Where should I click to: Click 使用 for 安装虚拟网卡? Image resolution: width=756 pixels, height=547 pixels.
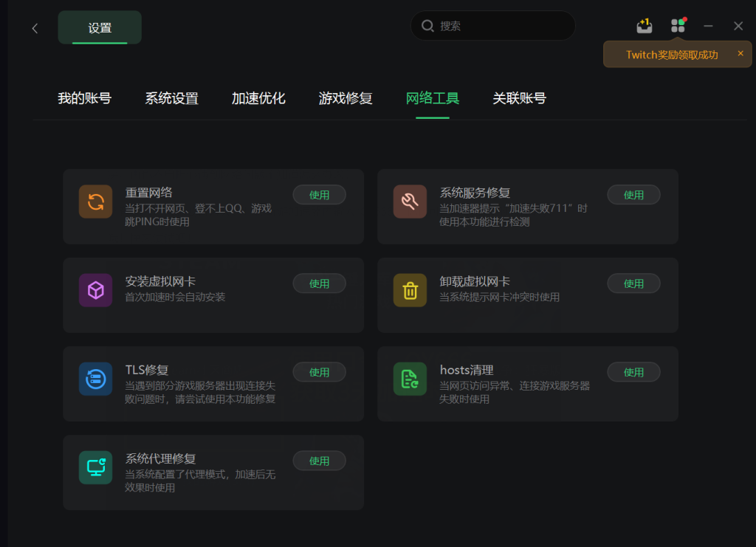[x=319, y=283]
